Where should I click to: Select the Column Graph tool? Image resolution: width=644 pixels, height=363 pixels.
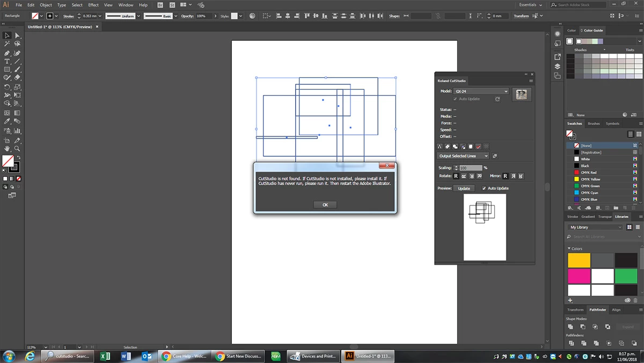point(17,130)
